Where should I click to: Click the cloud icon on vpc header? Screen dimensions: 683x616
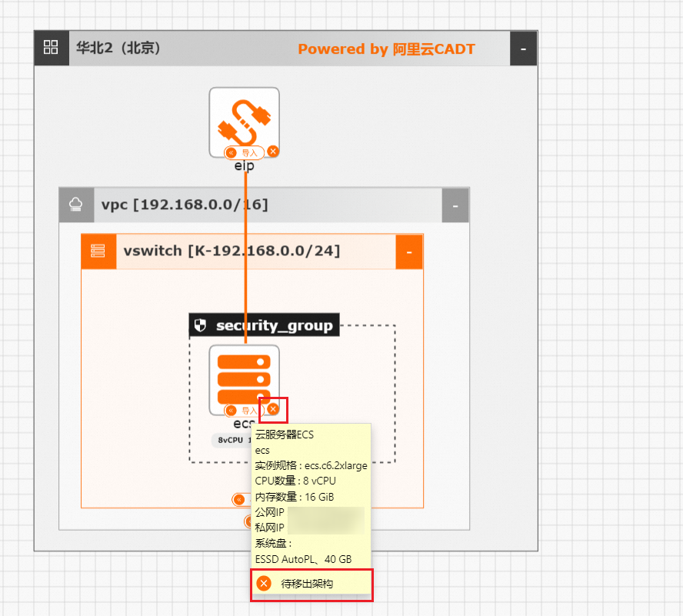(75, 204)
